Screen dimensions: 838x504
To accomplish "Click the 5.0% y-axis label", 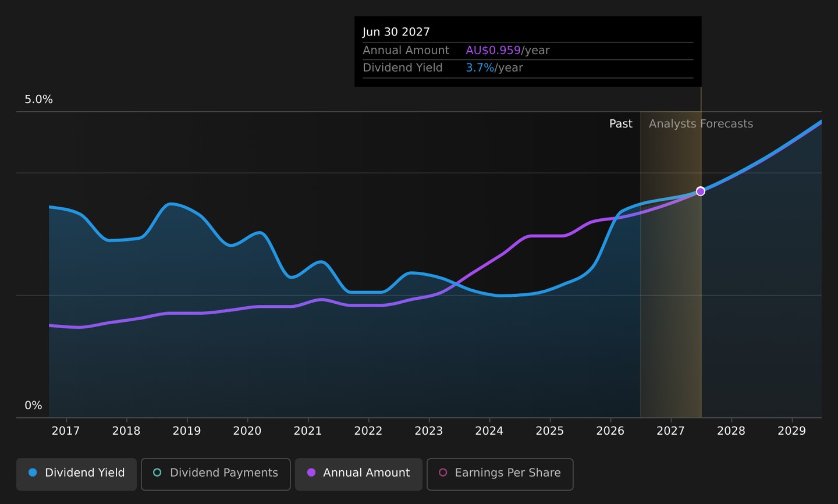I will click(38, 100).
